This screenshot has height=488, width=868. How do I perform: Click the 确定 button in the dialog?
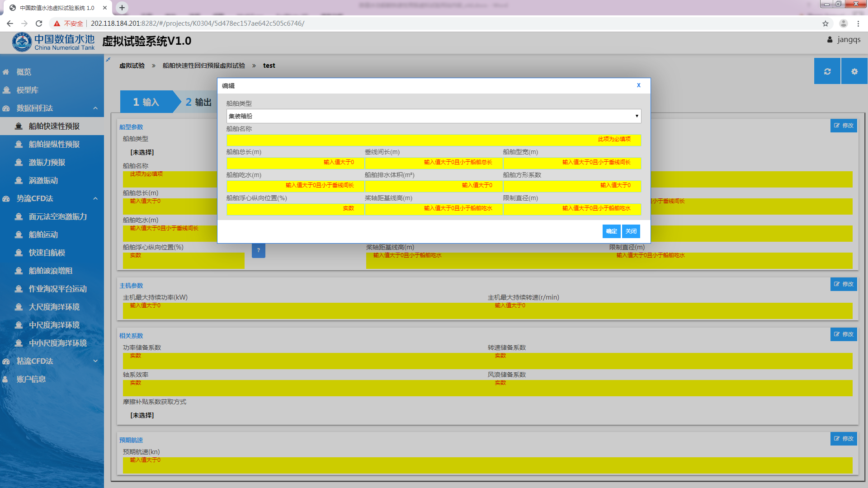611,231
